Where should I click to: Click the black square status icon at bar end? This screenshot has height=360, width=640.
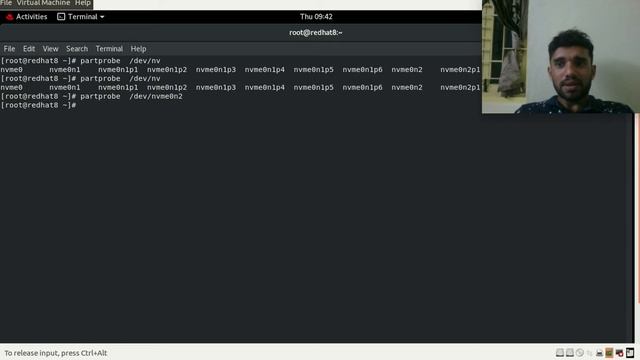pos(630,353)
